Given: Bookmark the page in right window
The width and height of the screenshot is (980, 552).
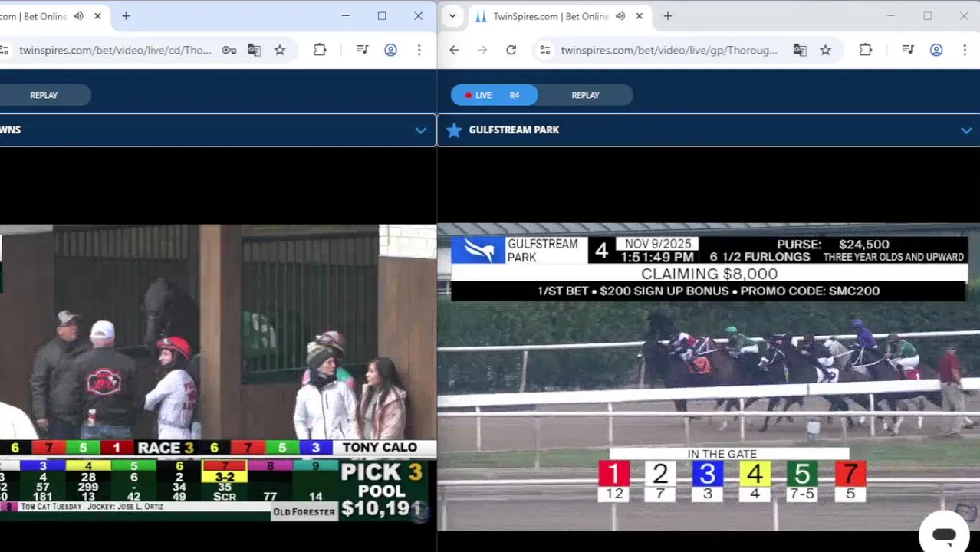Looking at the screenshot, I should 825,50.
